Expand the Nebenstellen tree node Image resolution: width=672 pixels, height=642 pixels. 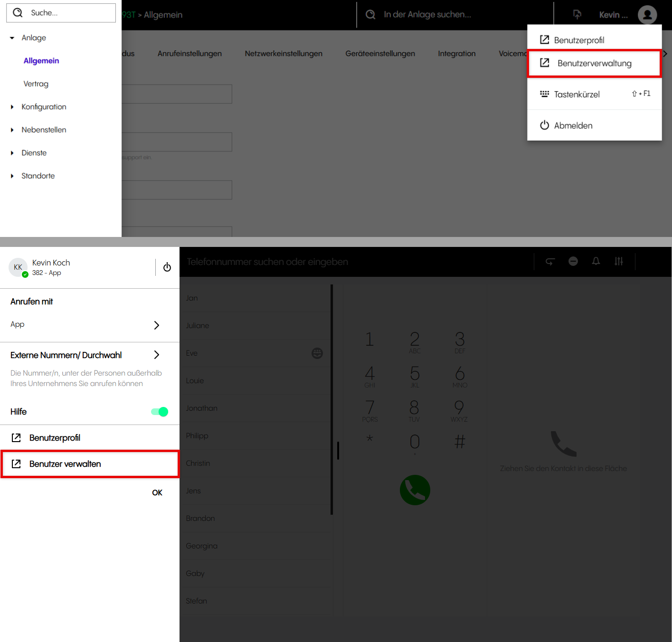12,130
